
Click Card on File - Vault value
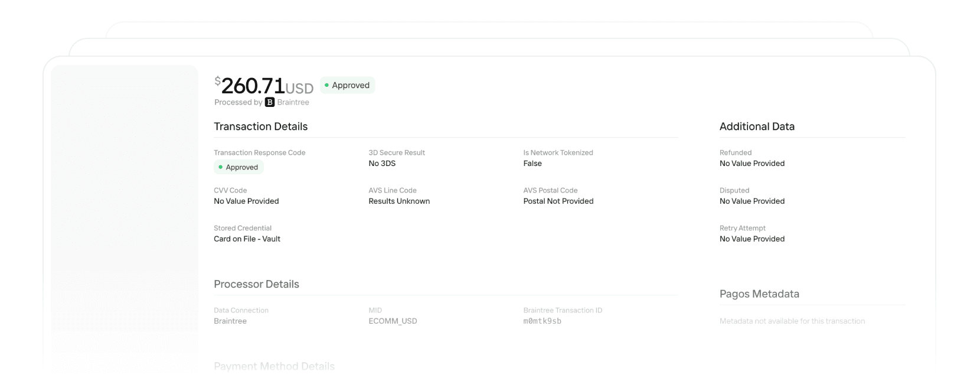point(247,239)
